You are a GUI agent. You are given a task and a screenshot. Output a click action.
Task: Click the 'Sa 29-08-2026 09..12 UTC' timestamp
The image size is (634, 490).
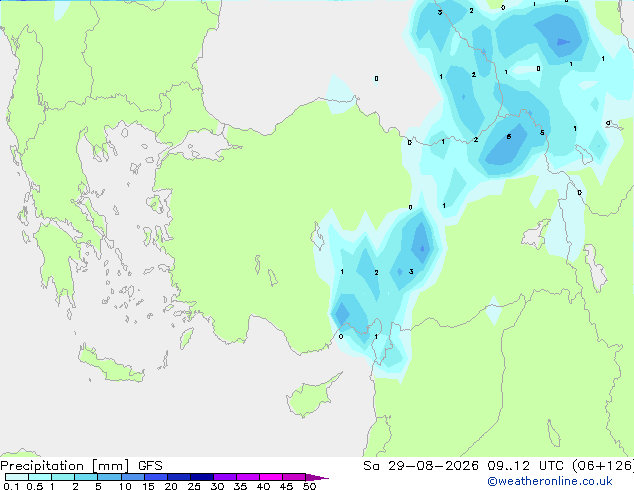click(x=466, y=466)
